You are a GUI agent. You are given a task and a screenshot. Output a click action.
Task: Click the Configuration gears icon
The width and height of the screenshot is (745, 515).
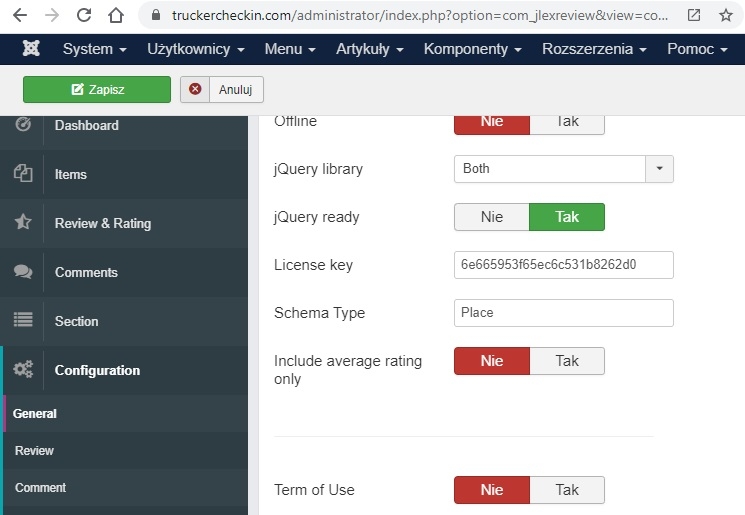pos(23,370)
